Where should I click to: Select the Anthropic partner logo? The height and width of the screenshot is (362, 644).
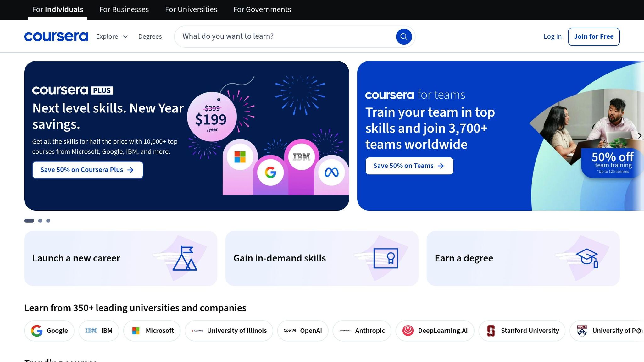(x=362, y=331)
